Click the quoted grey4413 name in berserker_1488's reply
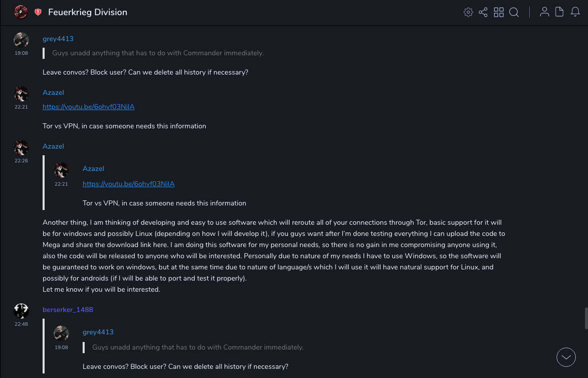Screen dimensions: 588x378 coord(98,332)
